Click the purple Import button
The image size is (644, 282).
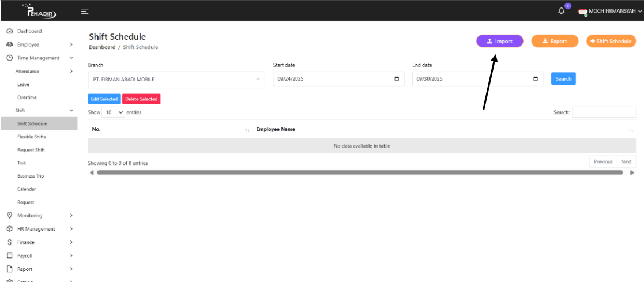pyautogui.click(x=499, y=41)
